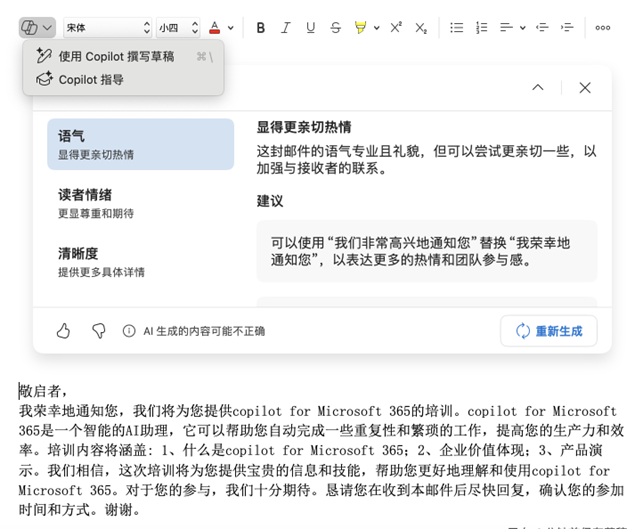
Task: Insert a numbered list
Action: 481,28
